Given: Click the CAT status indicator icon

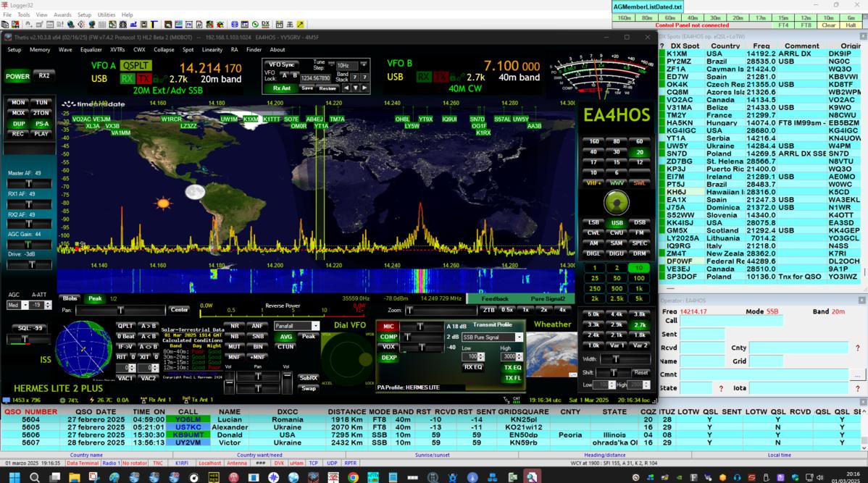Looking at the screenshot, I should (x=516, y=400).
